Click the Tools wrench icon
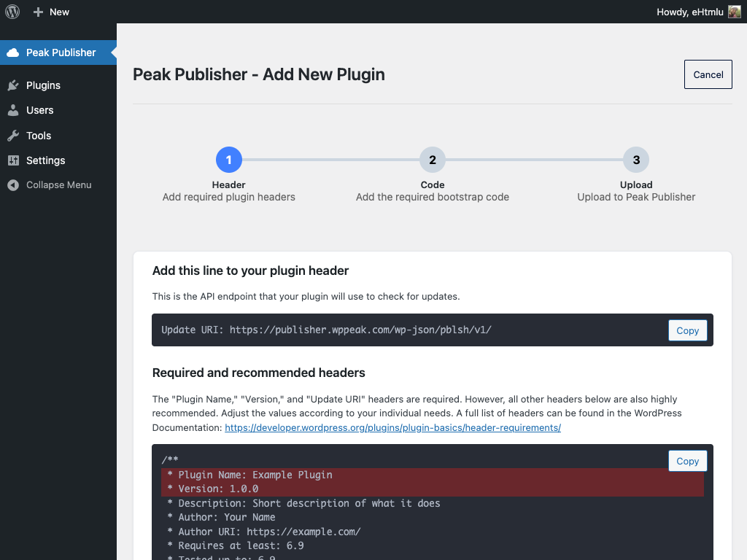Viewport: 747px width, 560px height. pyautogui.click(x=12, y=136)
